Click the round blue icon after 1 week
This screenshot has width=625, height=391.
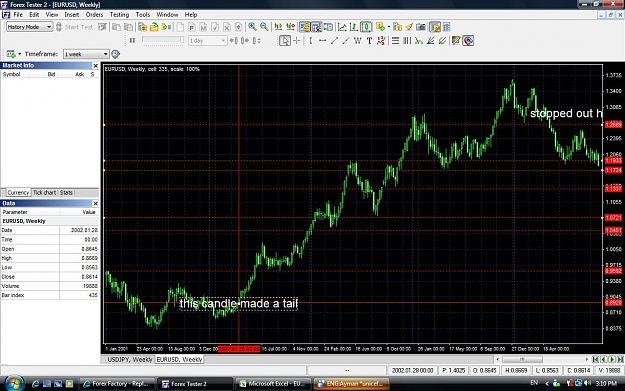pos(116,54)
